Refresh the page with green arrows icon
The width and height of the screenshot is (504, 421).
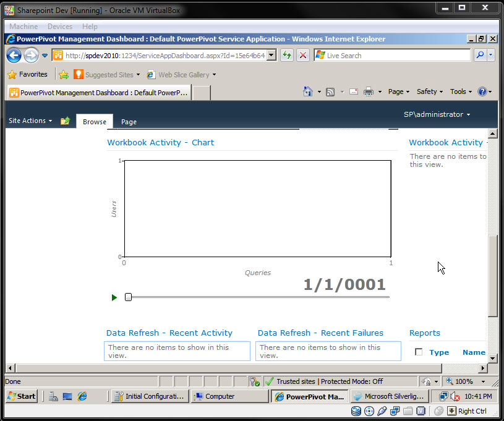point(287,55)
